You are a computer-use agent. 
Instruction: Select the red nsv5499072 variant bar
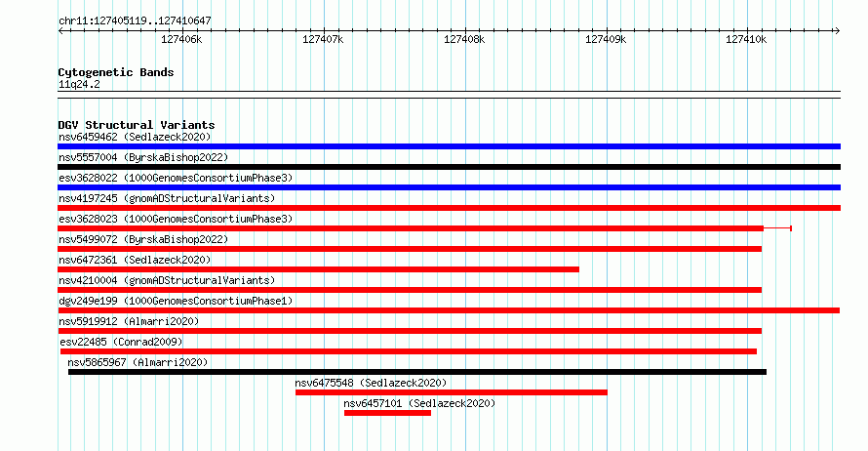[x=410, y=249]
